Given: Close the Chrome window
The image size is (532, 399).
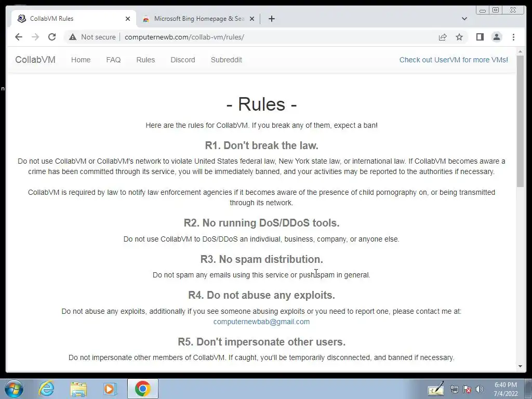Looking at the screenshot, I should (513, 10).
